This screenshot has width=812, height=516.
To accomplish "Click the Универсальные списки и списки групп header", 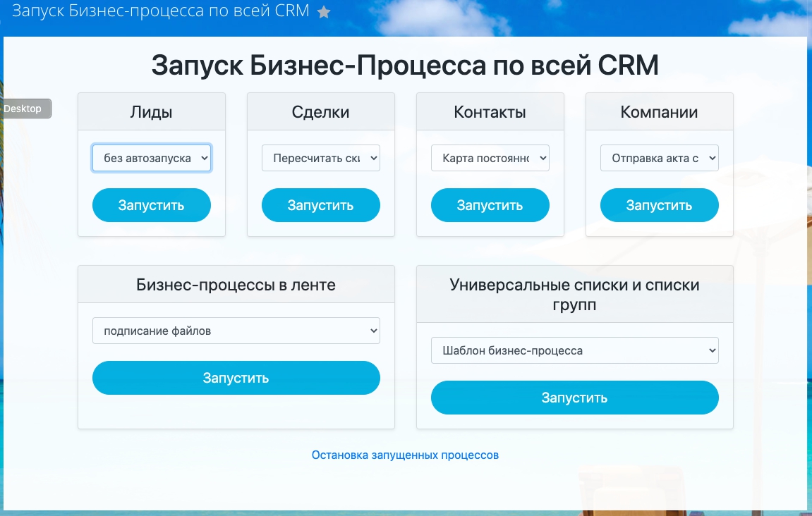I will (x=575, y=295).
